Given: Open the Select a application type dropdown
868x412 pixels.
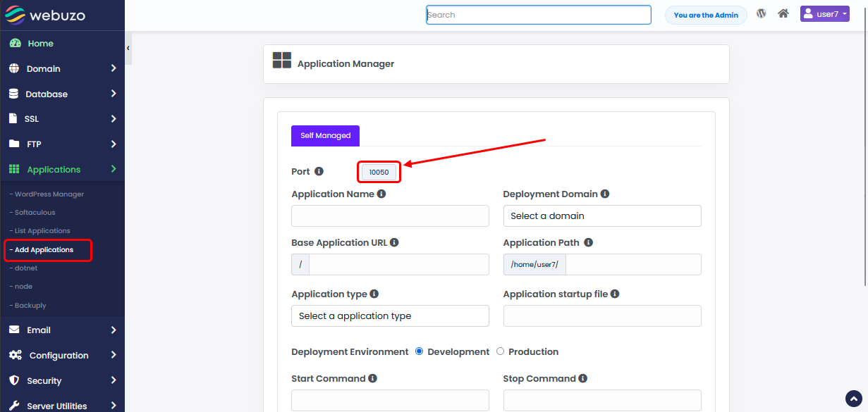Looking at the screenshot, I should [x=389, y=316].
